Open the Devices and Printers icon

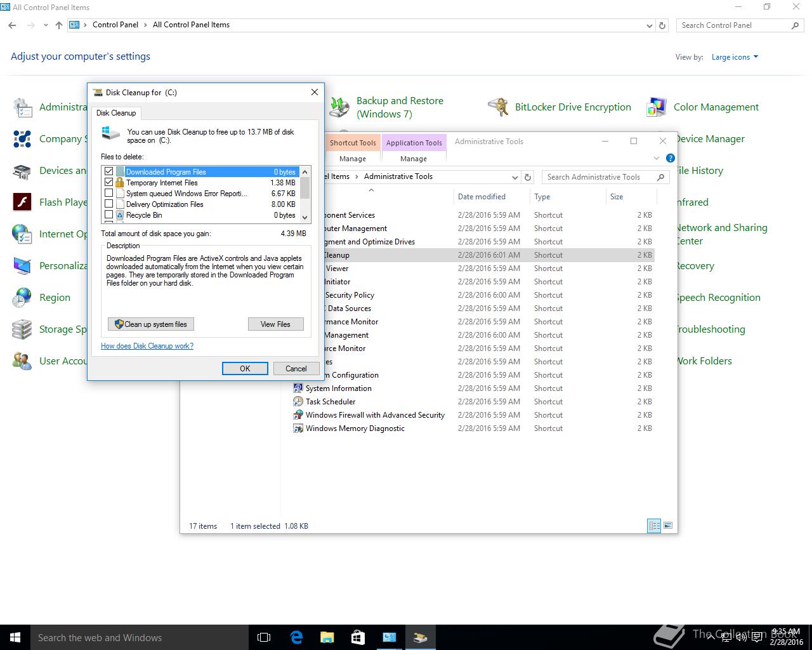click(x=23, y=171)
